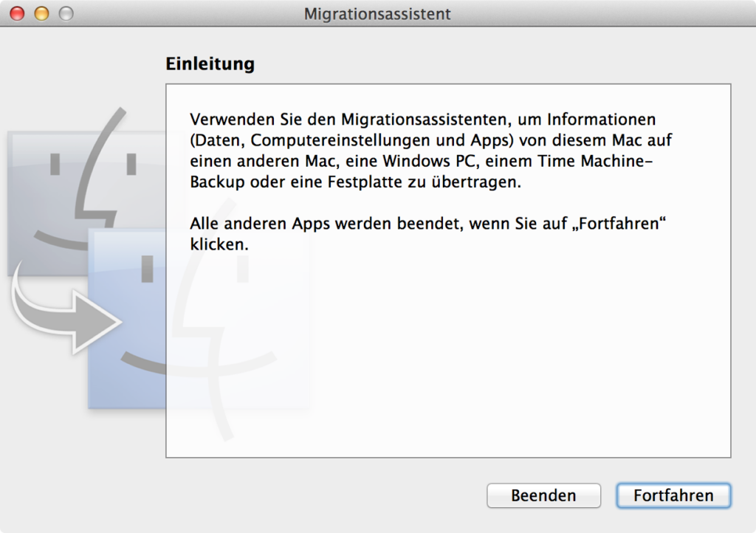Image resolution: width=756 pixels, height=533 pixels.
Task: Click the disabled gray zoom button
Action: (x=66, y=13)
